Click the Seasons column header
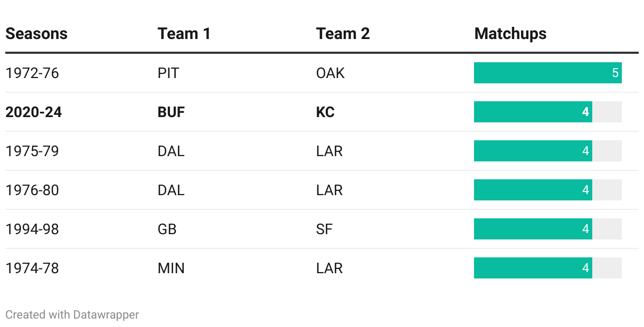 [x=36, y=34]
